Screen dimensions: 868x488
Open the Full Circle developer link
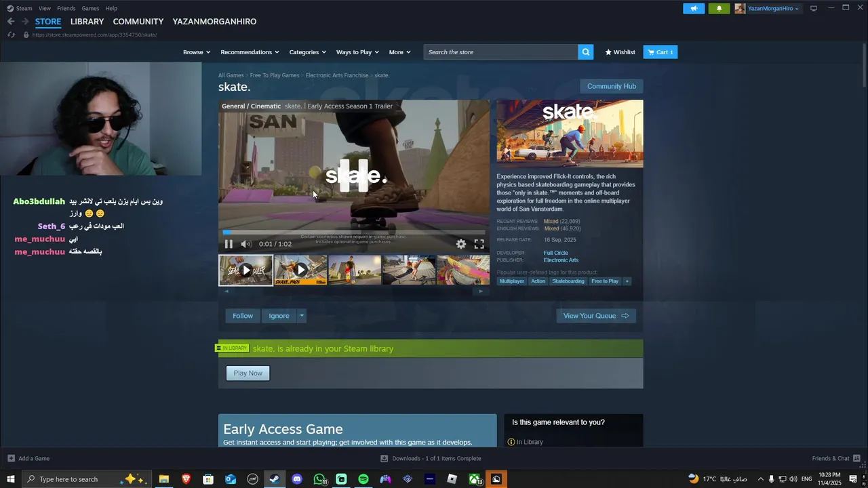click(x=555, y=253)
